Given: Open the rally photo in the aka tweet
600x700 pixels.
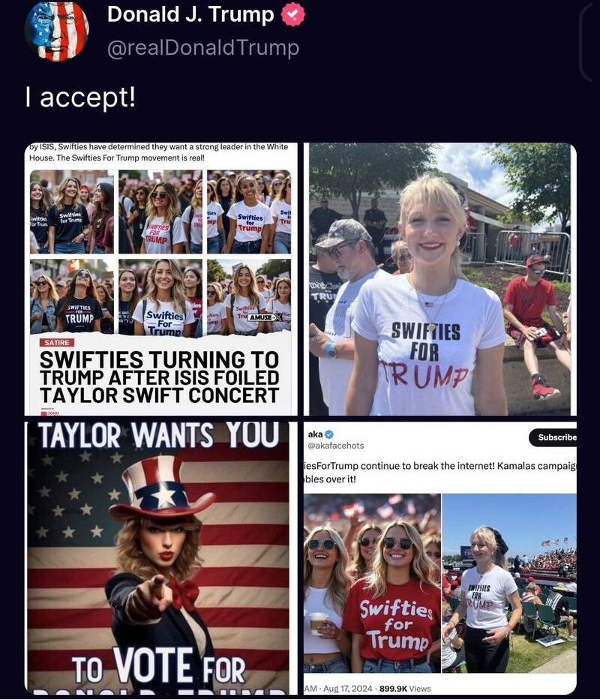Looking at the screenshot, I should tap(508, 583).
